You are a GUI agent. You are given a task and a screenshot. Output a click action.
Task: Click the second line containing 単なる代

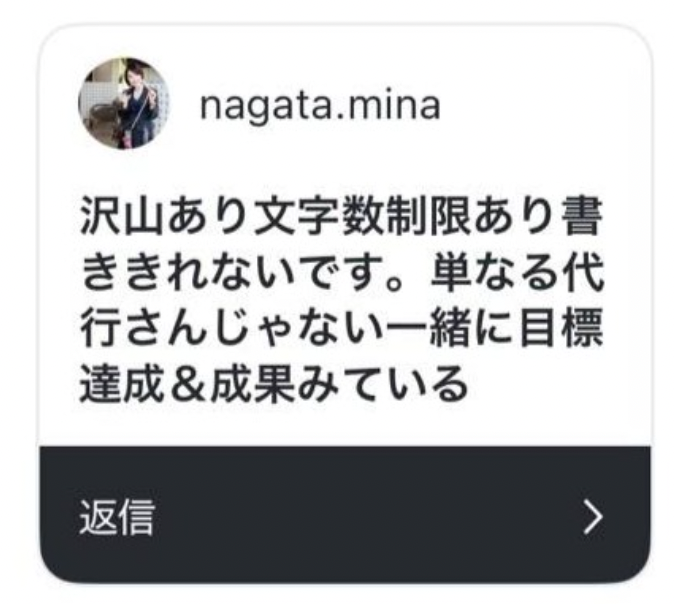[x=342, y=273]
